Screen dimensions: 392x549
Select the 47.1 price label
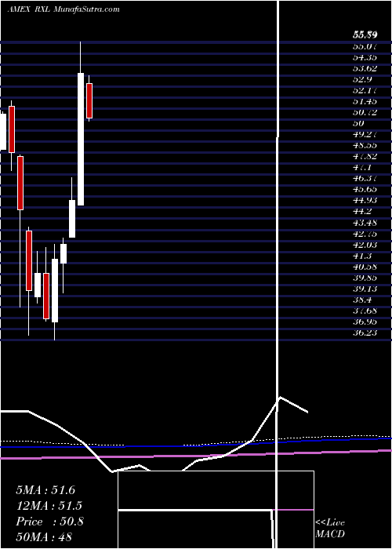coord(362,167)
